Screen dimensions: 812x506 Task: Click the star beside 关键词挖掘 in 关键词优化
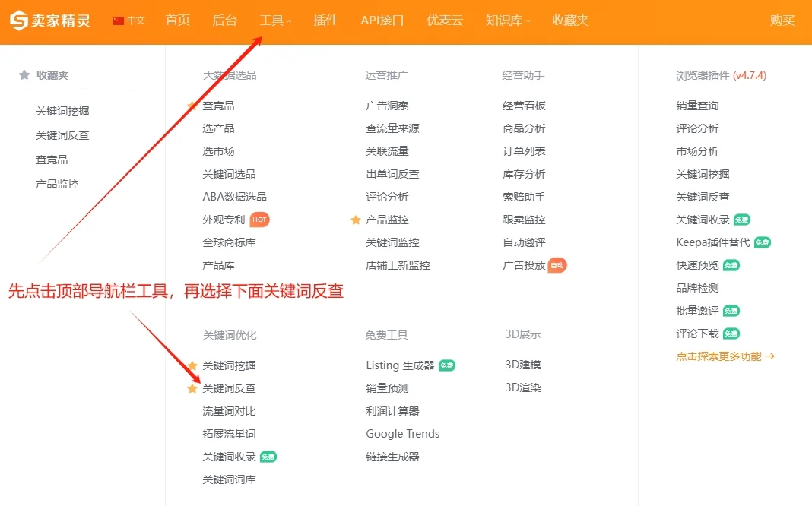pos(193,365)
